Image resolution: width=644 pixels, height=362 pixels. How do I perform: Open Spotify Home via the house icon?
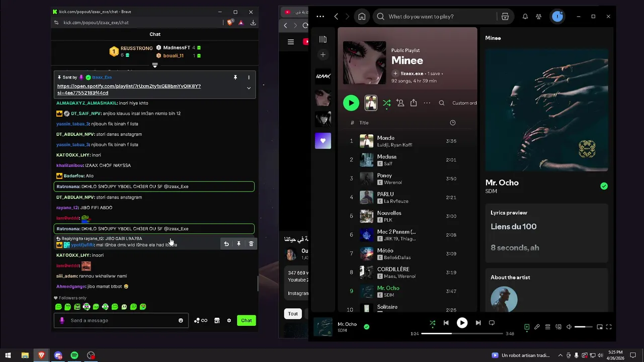click(x=362, y=17)
